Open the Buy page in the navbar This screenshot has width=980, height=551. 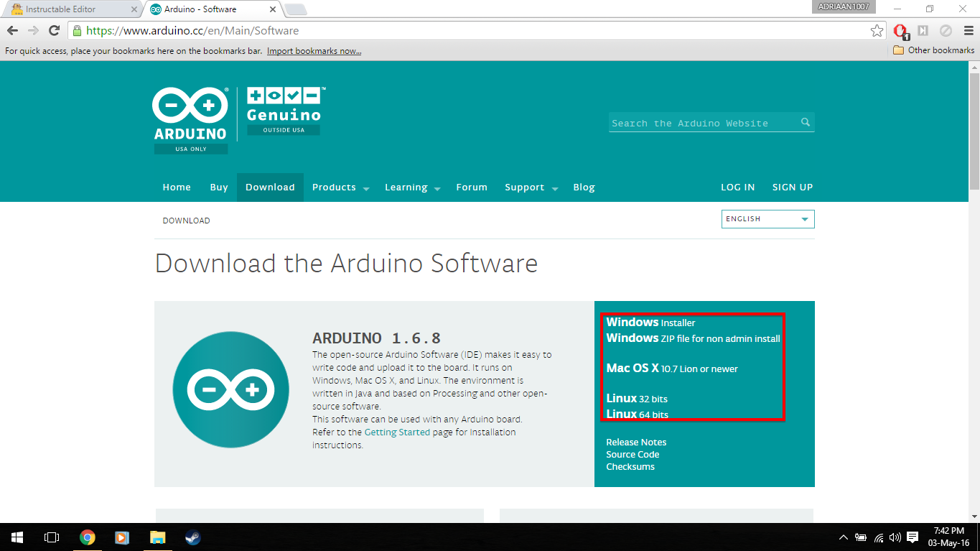[x=219, y=187]
